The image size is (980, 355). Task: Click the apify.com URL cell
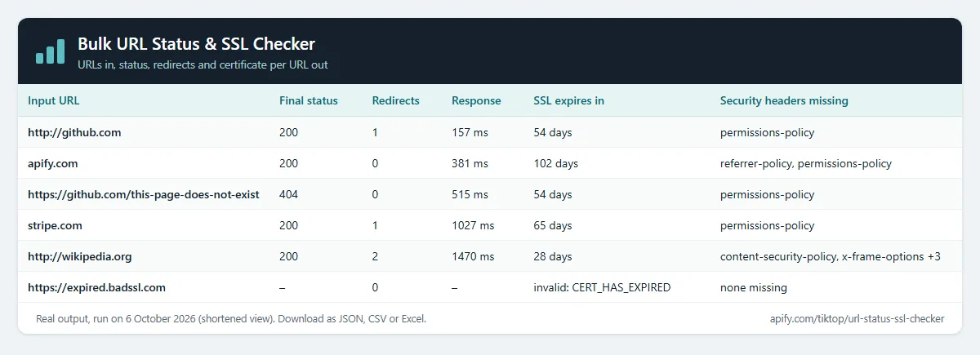(x=53, y=163)
